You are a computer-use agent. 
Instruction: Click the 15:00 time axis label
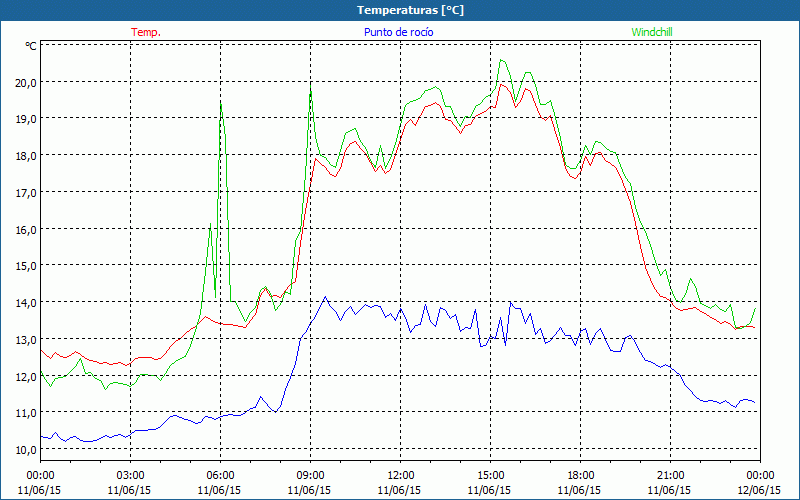(x=490, y=476)
